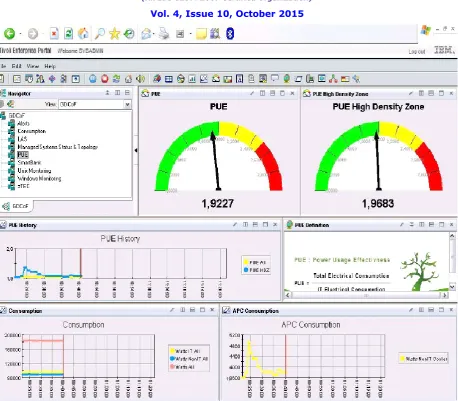Open the mail envelope icon in browser toolbar
The width and height of the screenshot is (458, 401).
(x=146, y=34)
